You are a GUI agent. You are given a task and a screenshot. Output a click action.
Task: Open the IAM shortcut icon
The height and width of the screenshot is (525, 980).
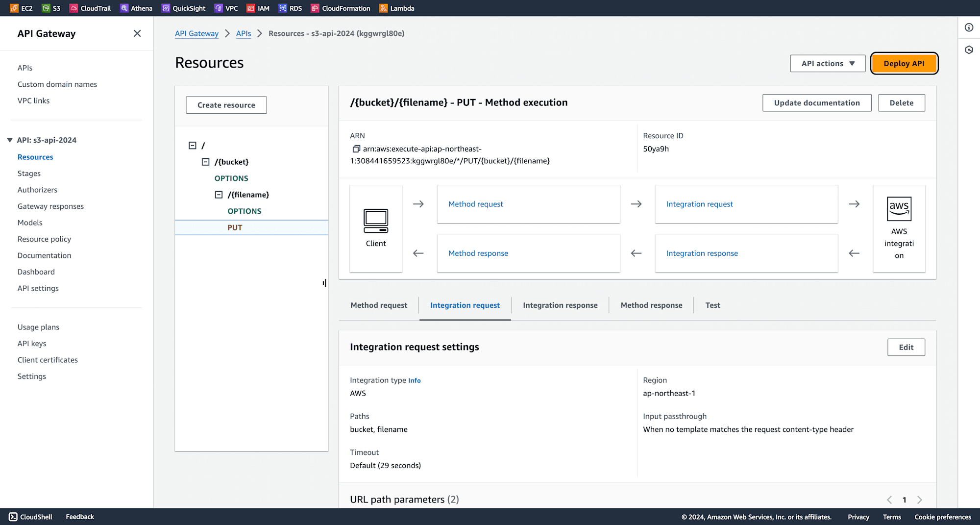(x=251, y=8)
